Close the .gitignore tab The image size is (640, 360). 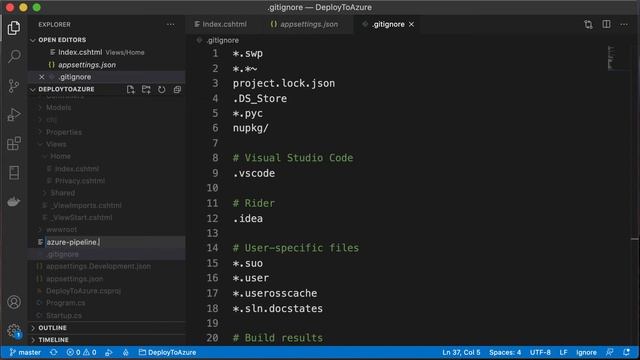[411, 24]
